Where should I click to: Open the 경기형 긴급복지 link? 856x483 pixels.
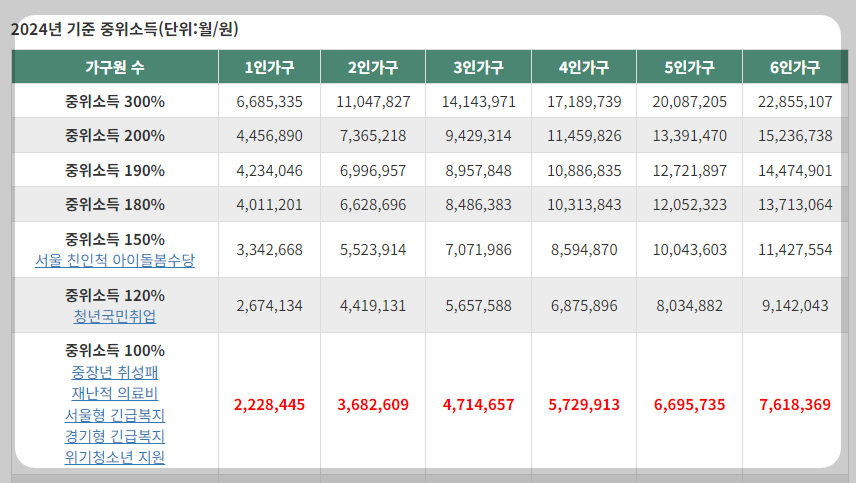click(115, 436)
